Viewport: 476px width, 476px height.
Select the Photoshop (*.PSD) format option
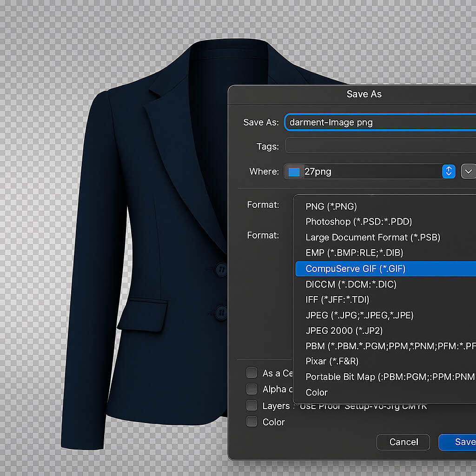pyautogui.click(x=358, y=222)
